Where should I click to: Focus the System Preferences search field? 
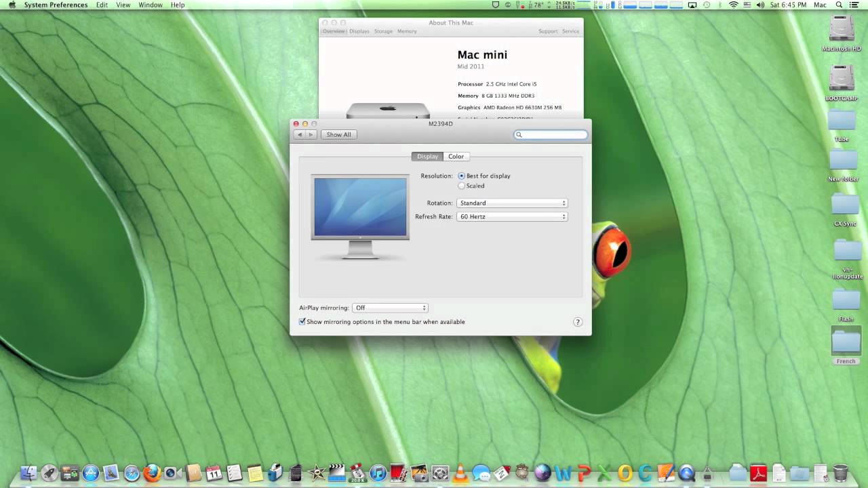point(551,135)
